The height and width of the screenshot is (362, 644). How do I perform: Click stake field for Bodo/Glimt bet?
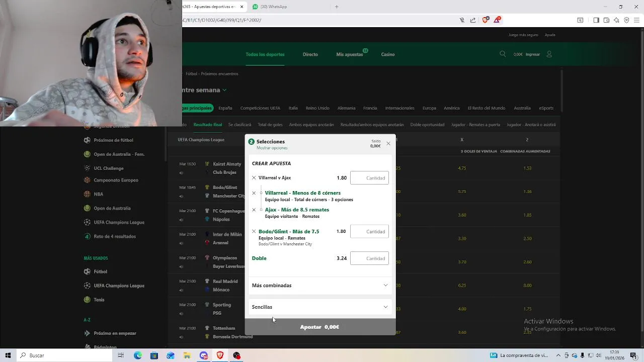pyautogui.click(x=369, y=232)
